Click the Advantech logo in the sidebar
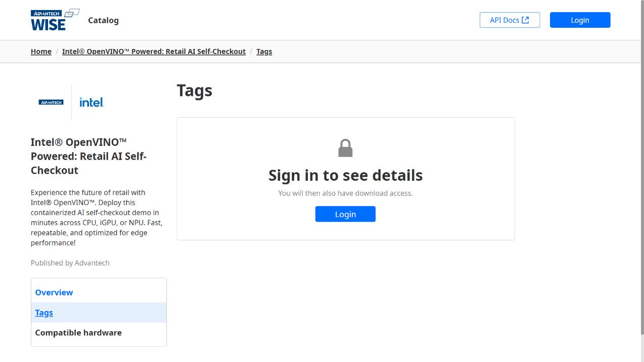The height and width of the screenshot is (362, 644). point(51,102)
